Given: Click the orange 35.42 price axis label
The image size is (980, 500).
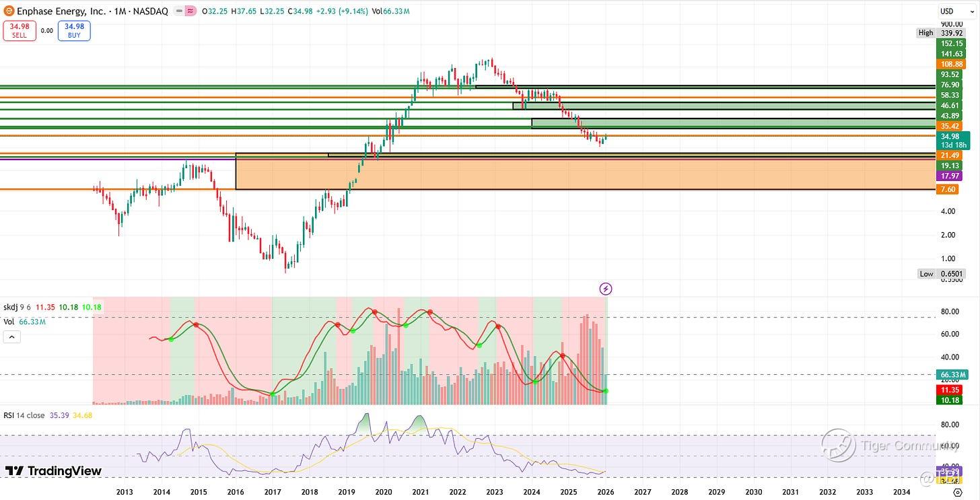Looking at the screenshot, I should pos(950,126).
